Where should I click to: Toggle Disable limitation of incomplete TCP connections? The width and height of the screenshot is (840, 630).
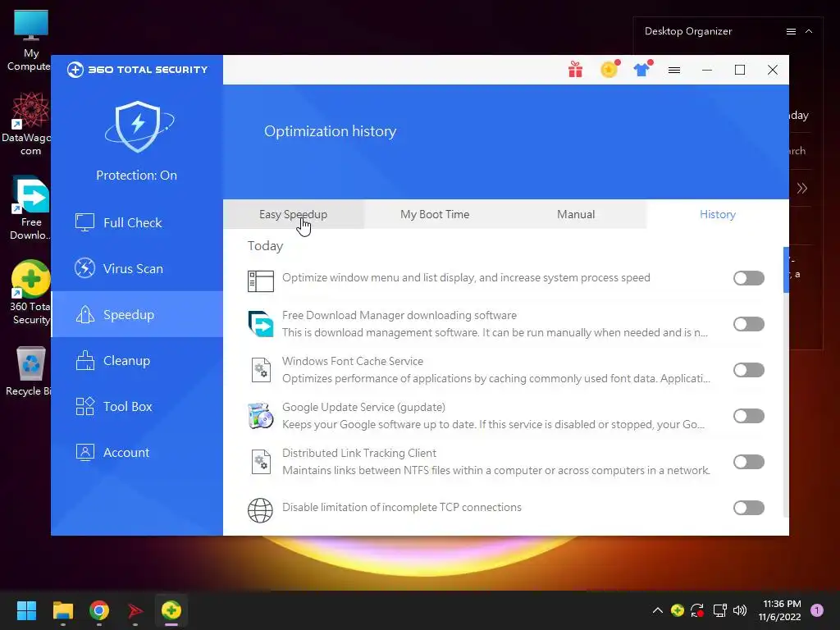tap(748, 508)
